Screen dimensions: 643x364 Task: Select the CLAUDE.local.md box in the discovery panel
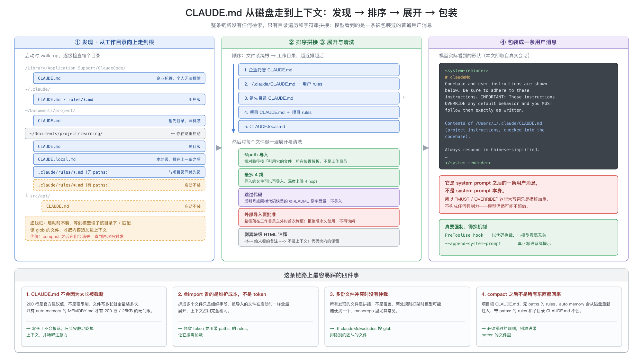[119, 159]
